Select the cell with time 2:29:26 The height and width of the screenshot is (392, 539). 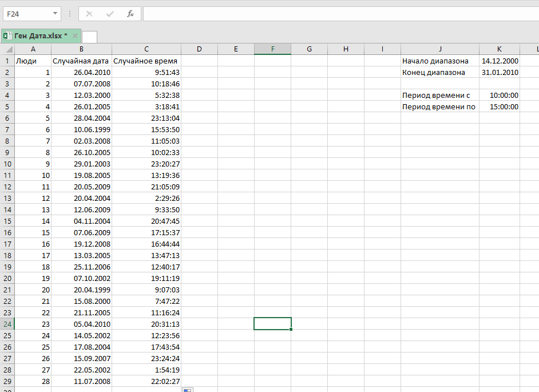pyautogui.click(x=146, y=198)
